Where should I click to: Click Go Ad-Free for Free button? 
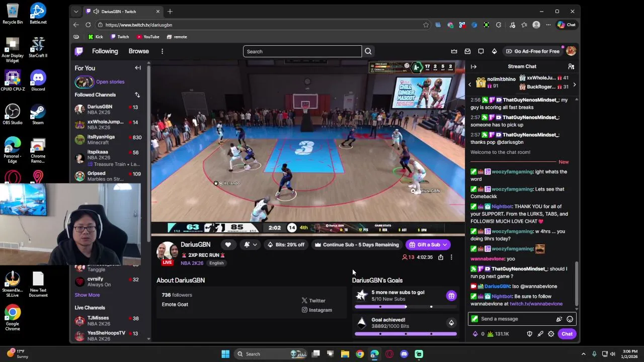[533, 51]
